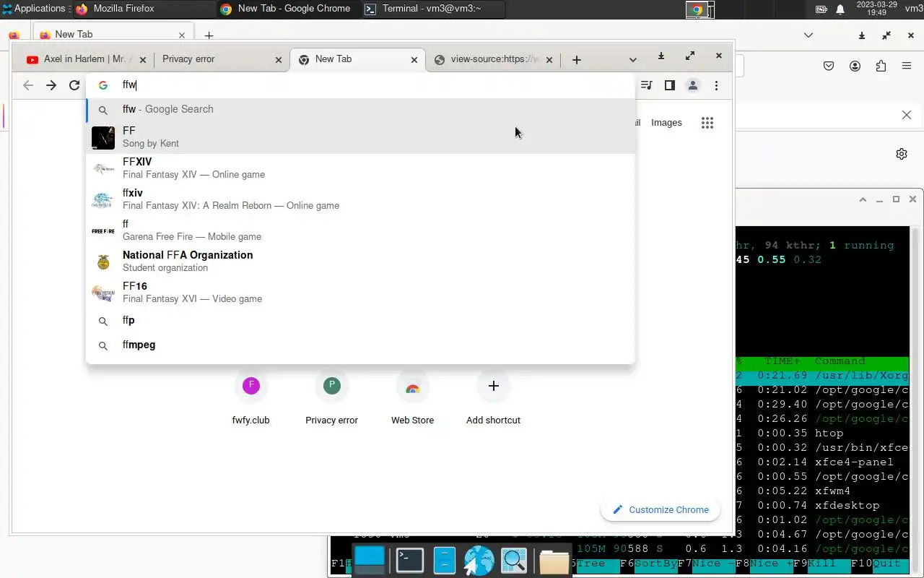Open Google apps grid
Viewport: 924px width, 578px height.
click(707, 123)
